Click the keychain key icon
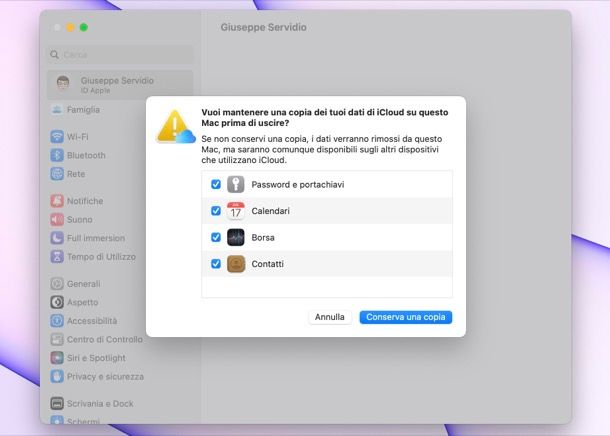Viewport: 610px width, 436px height. (x=236, y=184)
